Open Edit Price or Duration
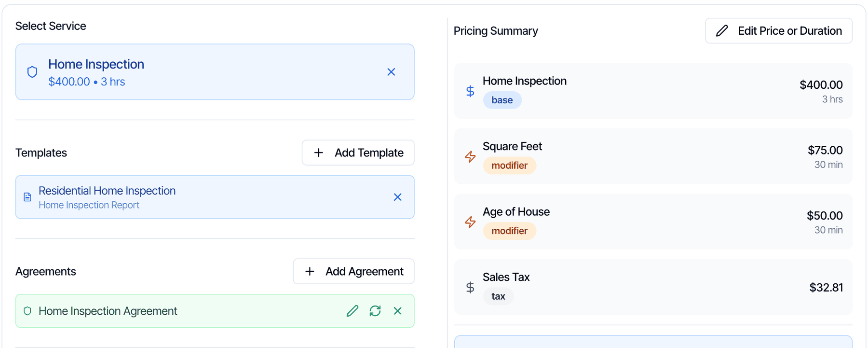 tap(778, 31)
